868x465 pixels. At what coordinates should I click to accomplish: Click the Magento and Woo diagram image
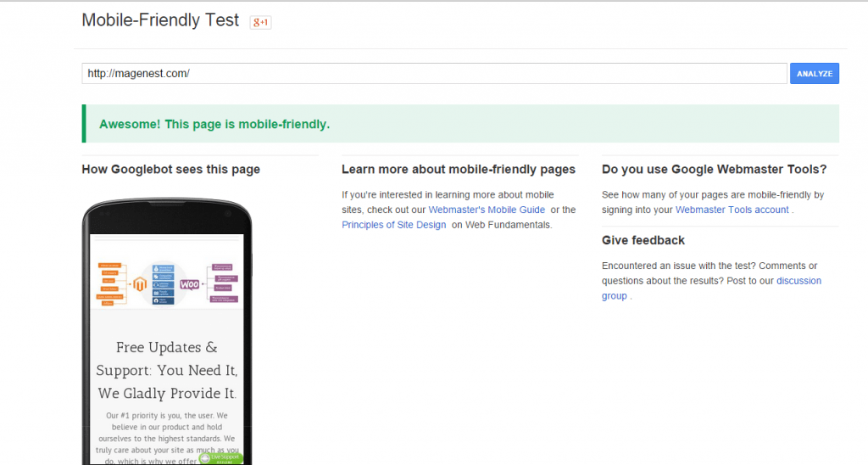pos(167,284)
